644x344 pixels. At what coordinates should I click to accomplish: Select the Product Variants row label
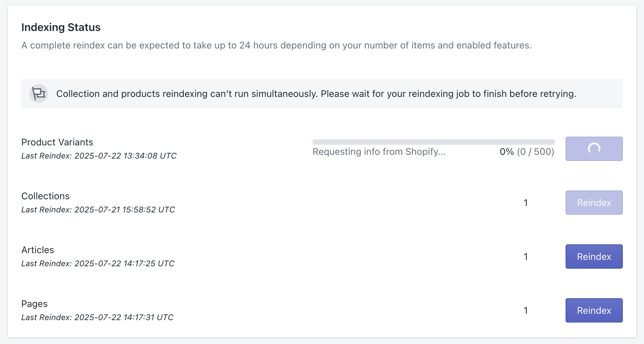click(x=57, y=142)
